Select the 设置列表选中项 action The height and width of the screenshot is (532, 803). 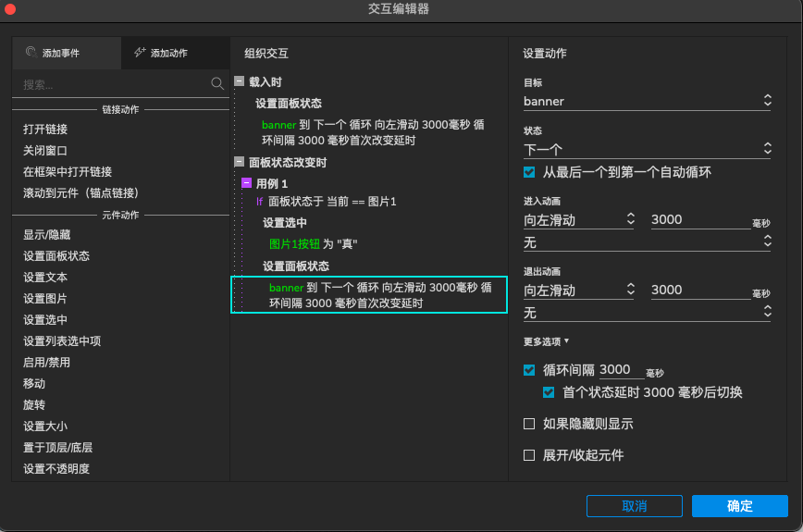[x=62, y=341]
